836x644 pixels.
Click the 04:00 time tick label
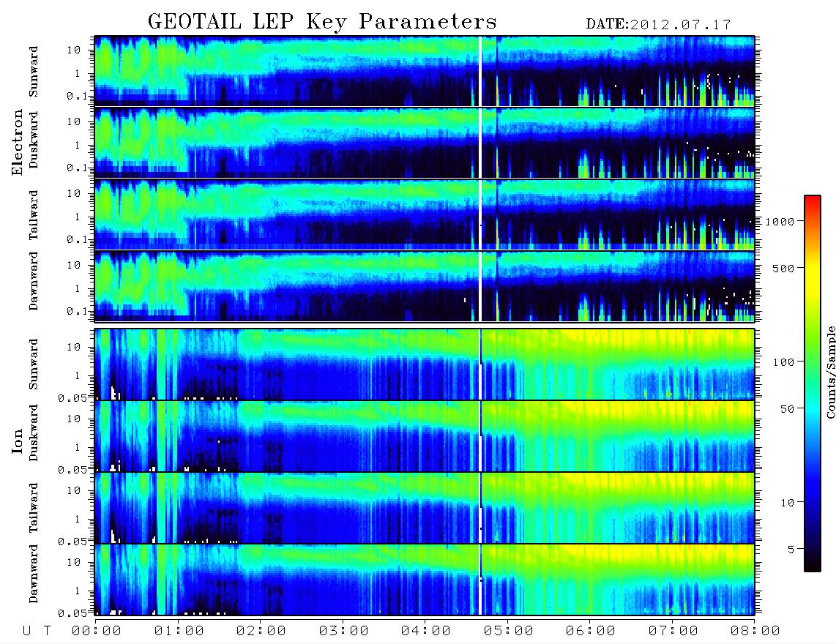click(x=426, y=632)
